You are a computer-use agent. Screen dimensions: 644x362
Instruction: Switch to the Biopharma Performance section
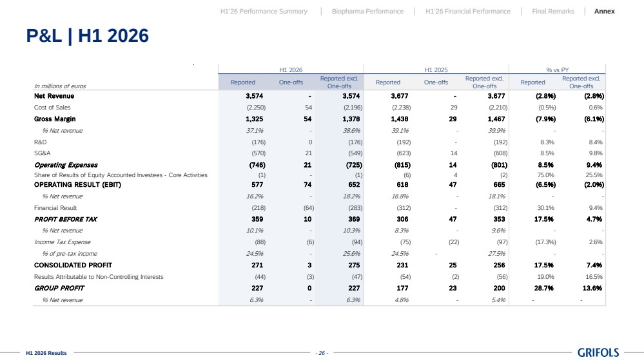tap(367, 12)
